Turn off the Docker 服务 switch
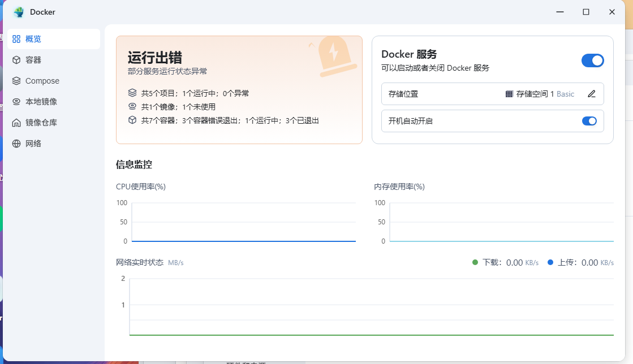This screenshot has height=364, width=633. click(x=593, y=60)
